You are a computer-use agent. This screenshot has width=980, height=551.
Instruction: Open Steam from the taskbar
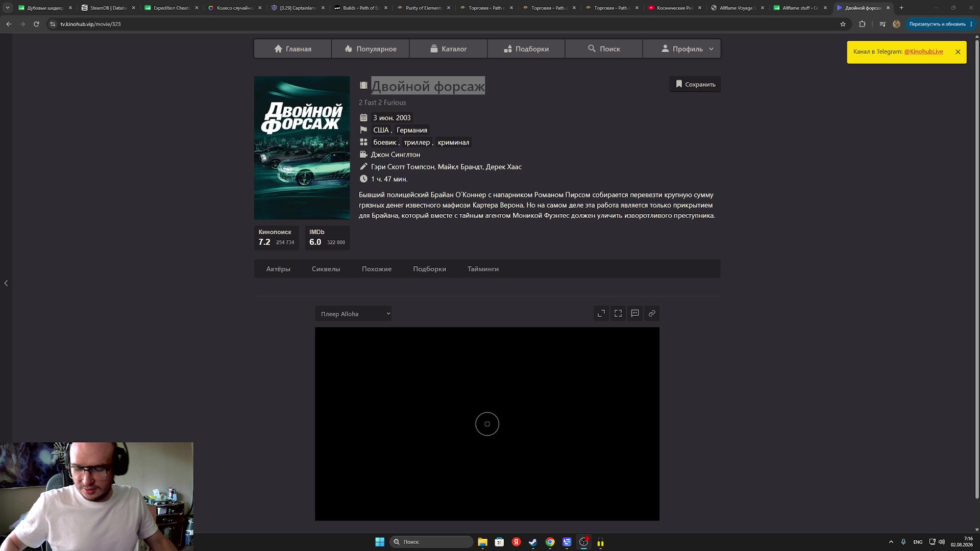[x=533, y=542]
